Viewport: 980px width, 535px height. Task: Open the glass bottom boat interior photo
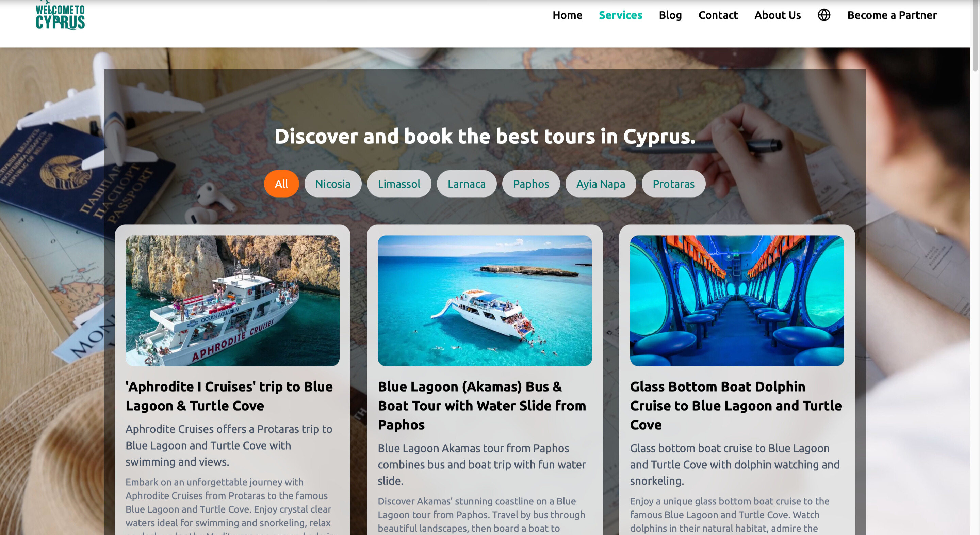click(x=737, y=300)
